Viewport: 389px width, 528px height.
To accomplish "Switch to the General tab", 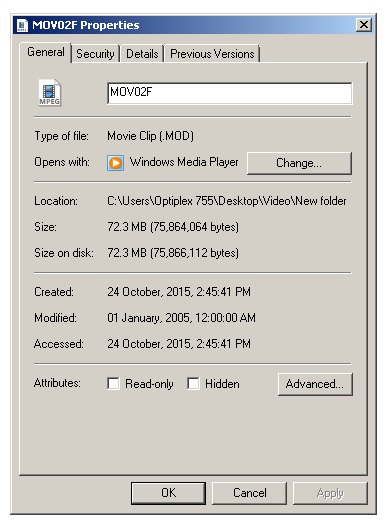I will pyautogui.click(x=46, y=52).
